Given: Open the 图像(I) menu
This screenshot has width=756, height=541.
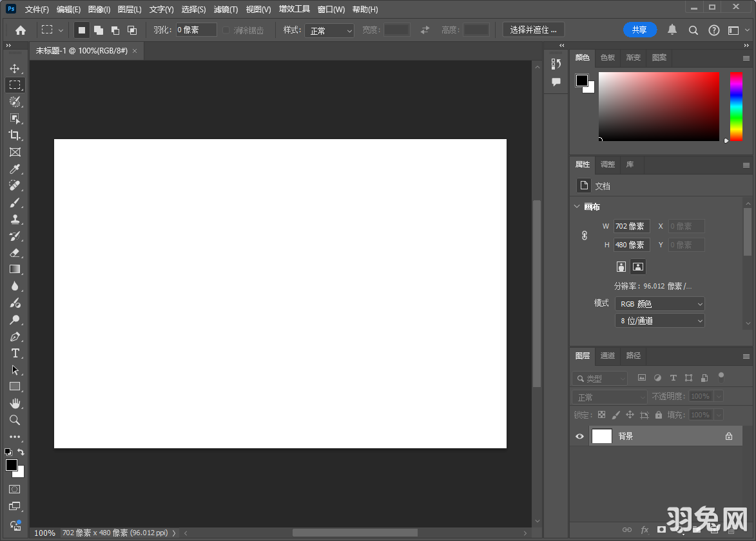Looking at the screenshot, I should click(99, 9).
